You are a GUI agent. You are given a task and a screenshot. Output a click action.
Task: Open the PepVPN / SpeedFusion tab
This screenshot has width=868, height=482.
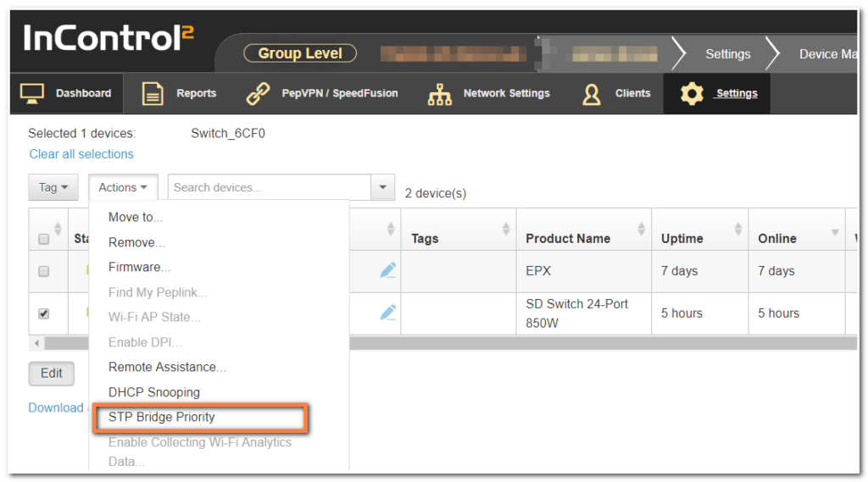[x=322, y=93]
